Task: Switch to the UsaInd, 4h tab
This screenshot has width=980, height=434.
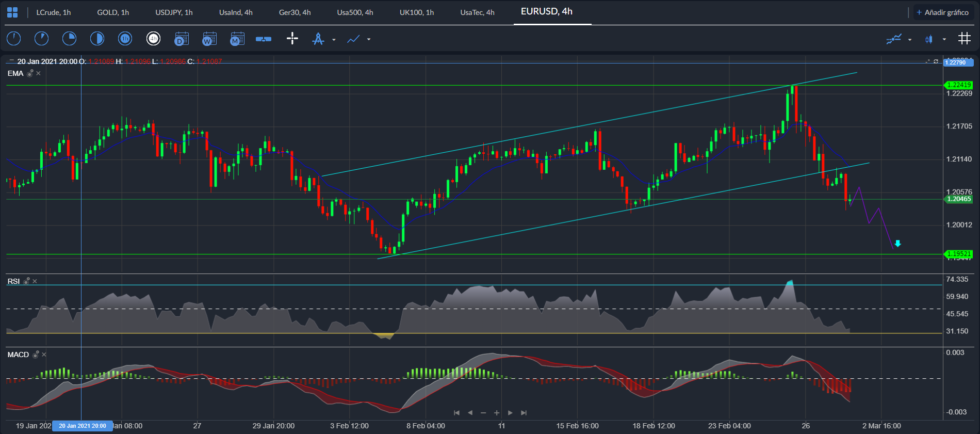Action: (236, 12)
